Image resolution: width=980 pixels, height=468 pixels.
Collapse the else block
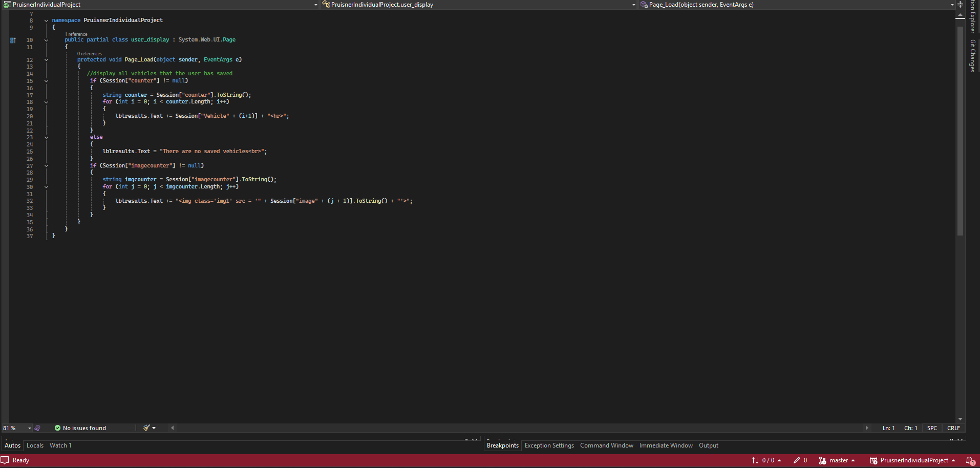pyautogui.click(x=46, y=137)
